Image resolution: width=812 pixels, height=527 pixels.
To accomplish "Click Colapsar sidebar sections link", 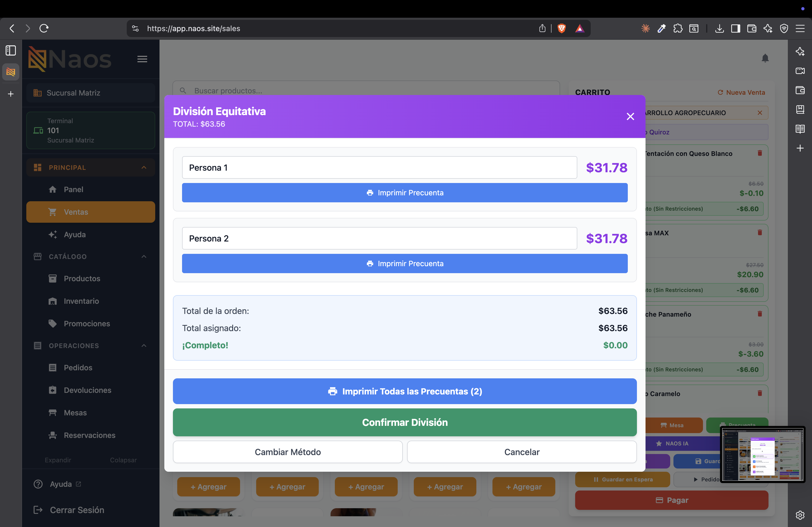I will (x=123, y=460).
